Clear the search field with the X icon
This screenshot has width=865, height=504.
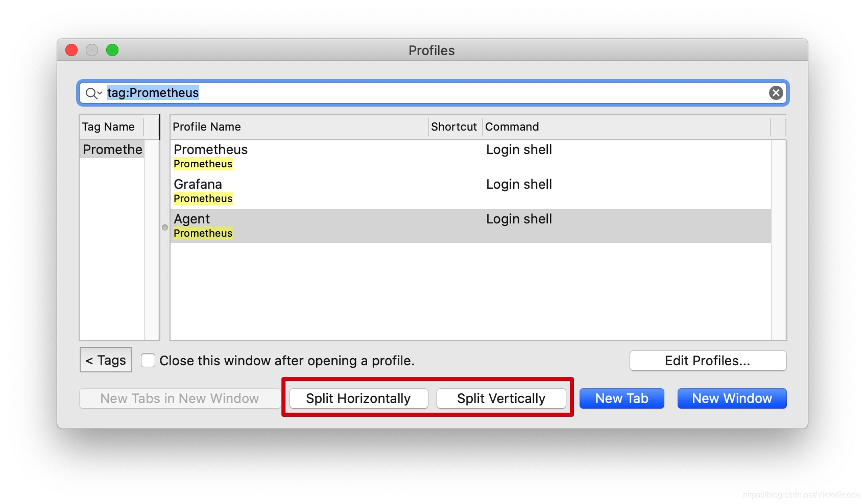click(776, 93)
